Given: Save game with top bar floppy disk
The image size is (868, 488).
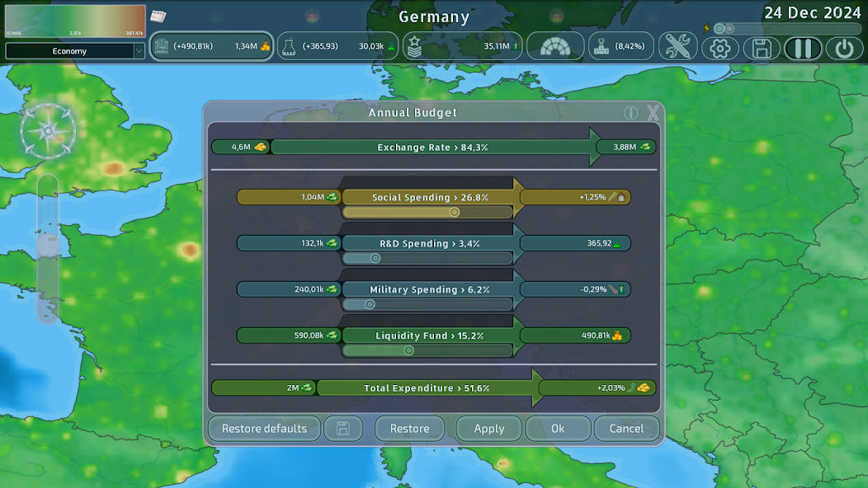Looking at the screenshot, I should [x=762, y=48].
